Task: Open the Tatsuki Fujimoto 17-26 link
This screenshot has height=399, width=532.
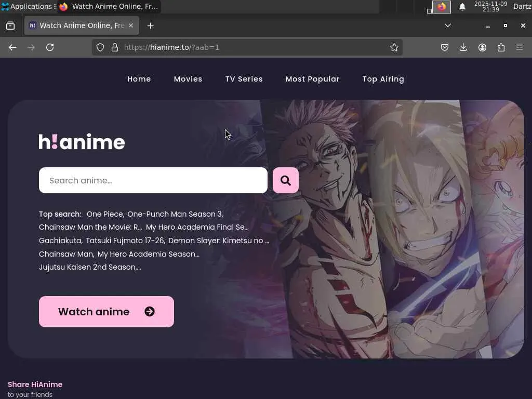Action: point(126,241)
